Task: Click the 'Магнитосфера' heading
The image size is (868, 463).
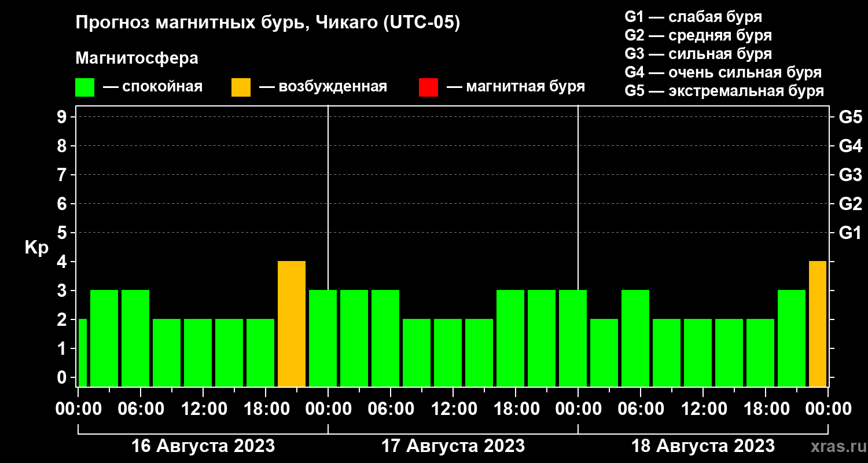Action: pyautogui.click(x=137, y=58)
